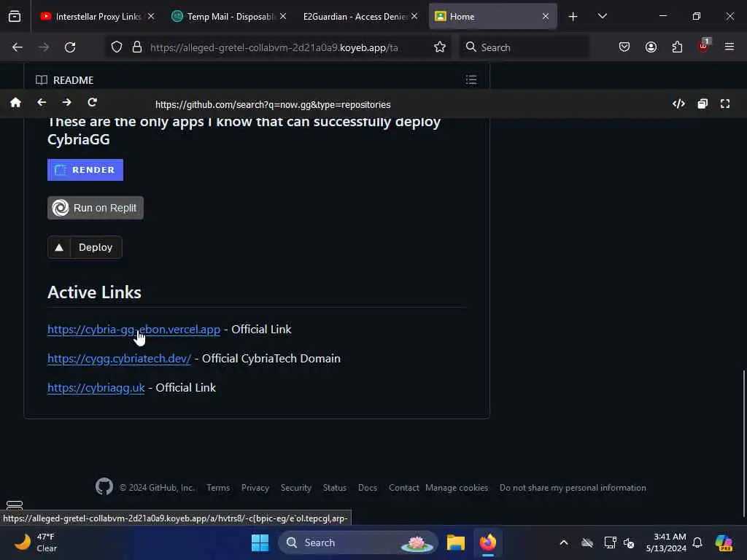Select the Home tab
Screen dimensions: 747x560
click(486, 16)
